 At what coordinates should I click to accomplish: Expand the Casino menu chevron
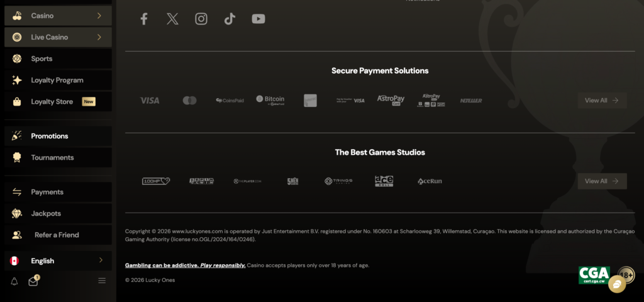(x=99, y=16)
